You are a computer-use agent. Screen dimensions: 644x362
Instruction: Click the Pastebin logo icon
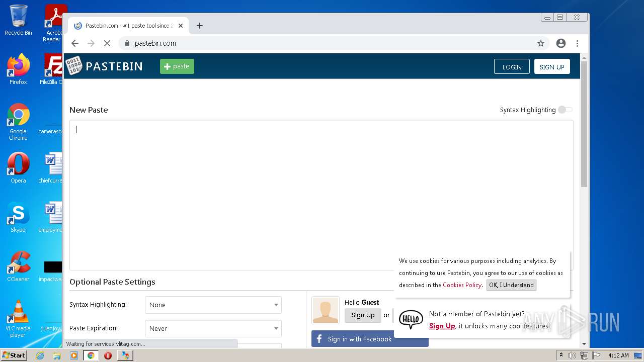[x=74, y=66]
